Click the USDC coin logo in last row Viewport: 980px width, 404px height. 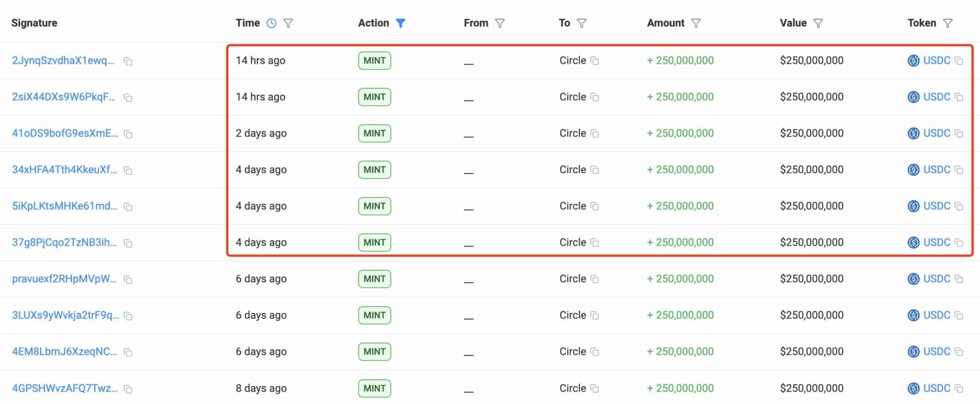click(913, 388)
